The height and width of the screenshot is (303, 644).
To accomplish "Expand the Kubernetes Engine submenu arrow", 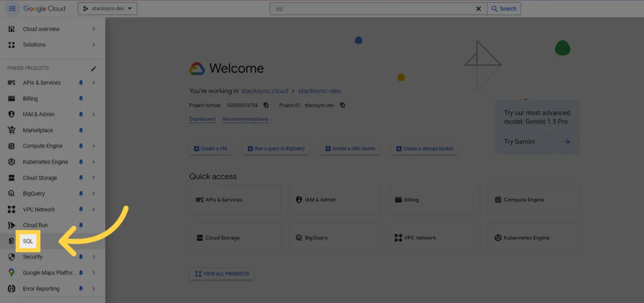I will pos(94,162).
